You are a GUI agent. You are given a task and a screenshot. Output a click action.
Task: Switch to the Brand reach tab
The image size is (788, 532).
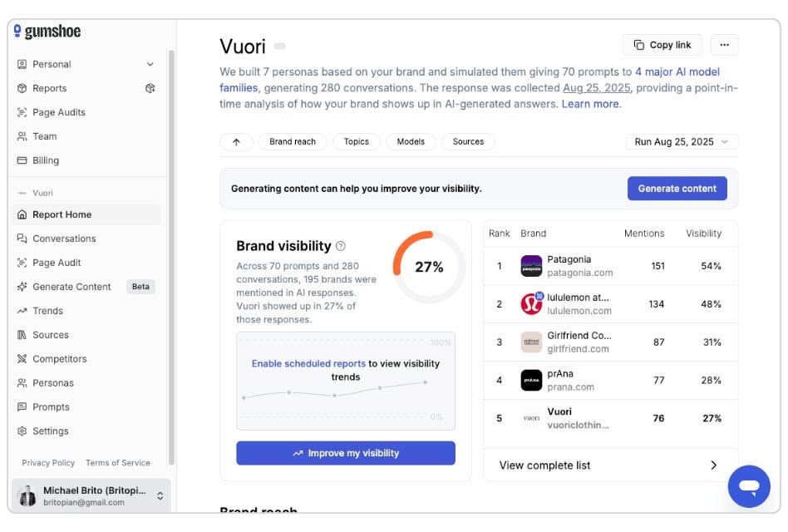(293, 141)
